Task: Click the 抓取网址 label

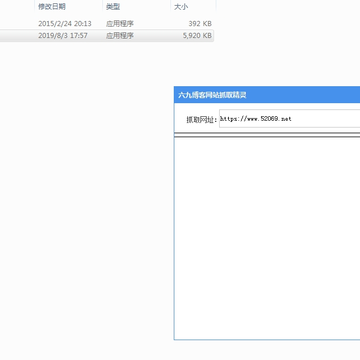Action: point(202,120)
